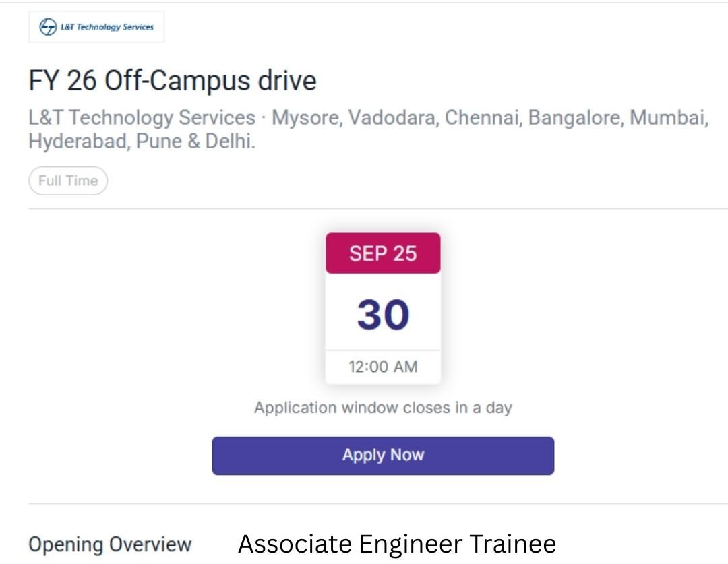
Task: Click the Opening Overview section heading
Action: click(x=110, y=544)
